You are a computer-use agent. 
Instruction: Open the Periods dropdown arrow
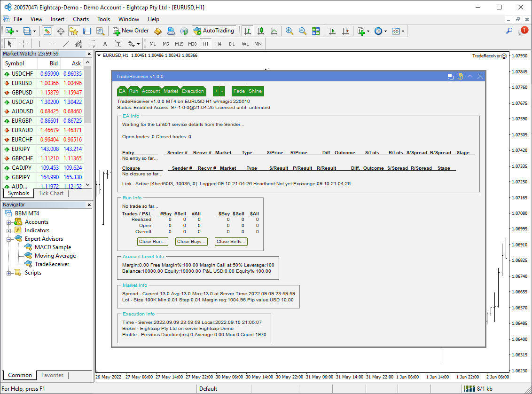tap(385, 31)
